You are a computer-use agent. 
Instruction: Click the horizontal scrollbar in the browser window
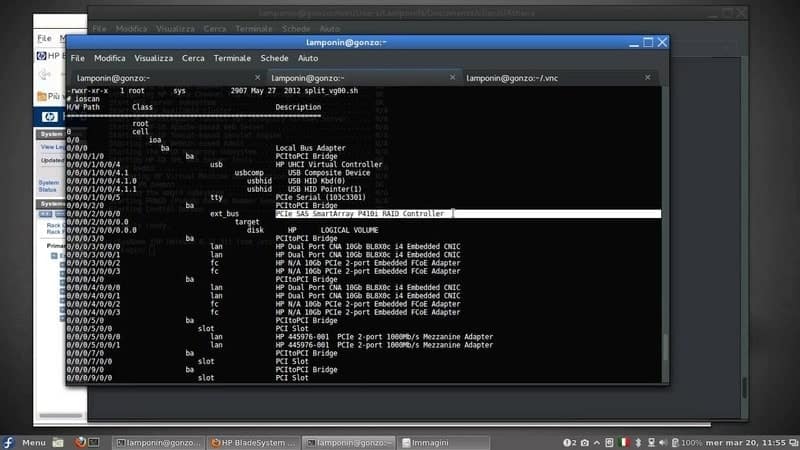click(x=61, y=415)
